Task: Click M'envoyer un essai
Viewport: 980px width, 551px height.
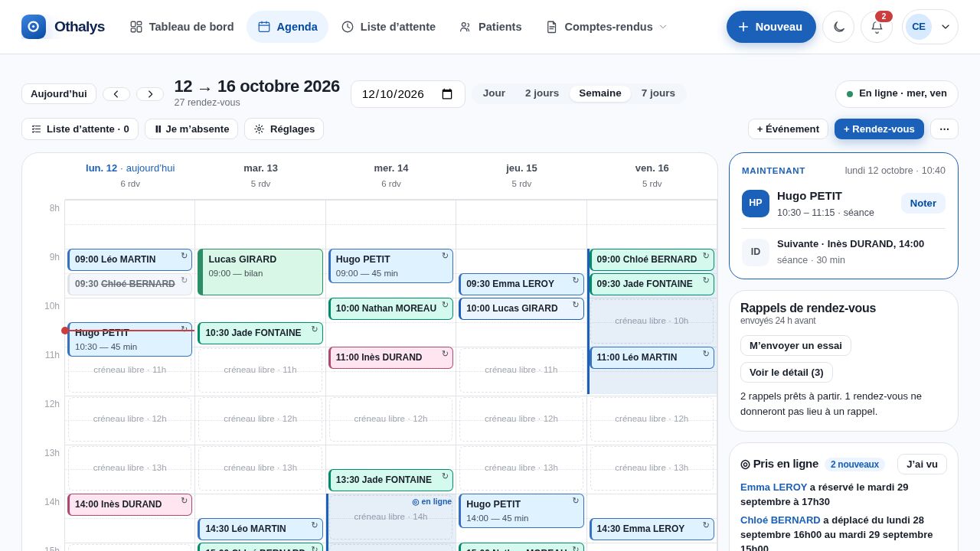Action: 795,345
